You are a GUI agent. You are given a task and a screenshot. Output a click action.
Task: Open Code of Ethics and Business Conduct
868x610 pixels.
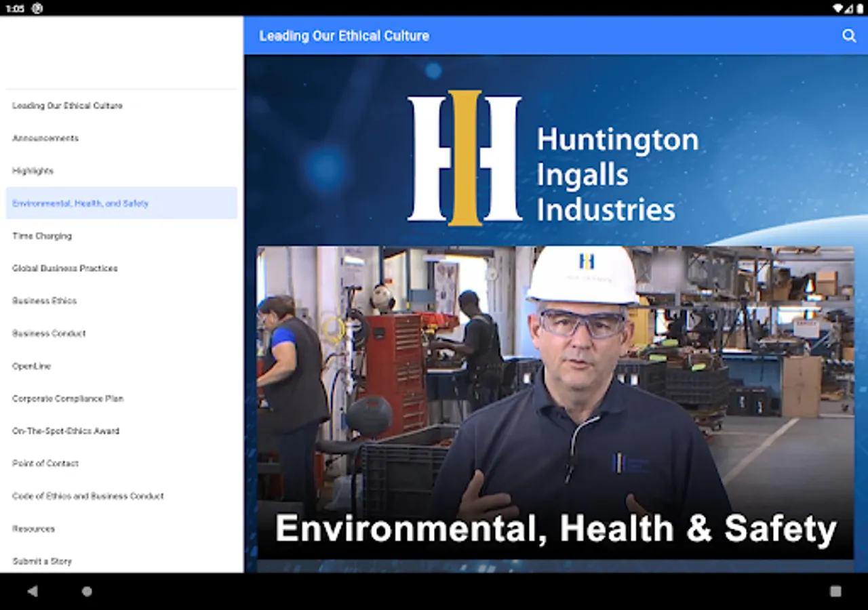(x=88, y=496)
